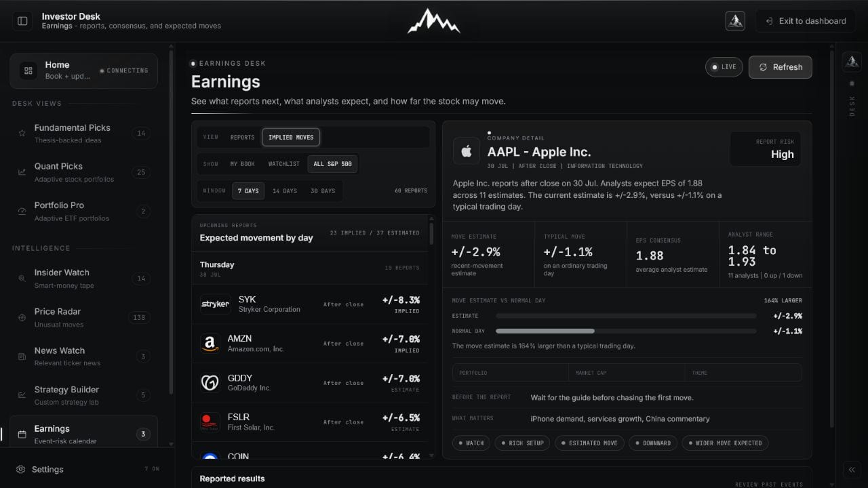The image size is (868, 488).
Task: Click the Home grid icon in sidebar
Action: [x=28, y=70]
